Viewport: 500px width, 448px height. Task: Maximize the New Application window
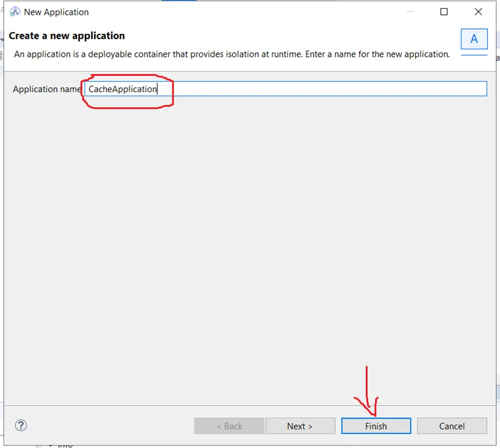click(x=444, y=11)
